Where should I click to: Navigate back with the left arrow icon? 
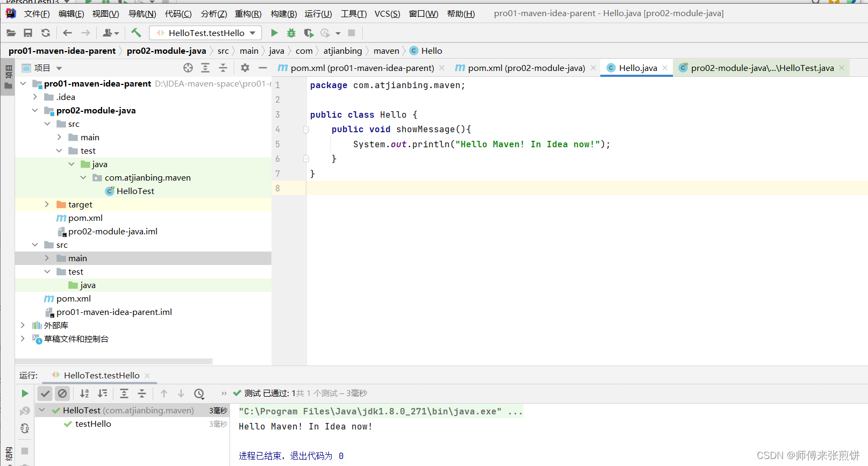tap(67, 33)
